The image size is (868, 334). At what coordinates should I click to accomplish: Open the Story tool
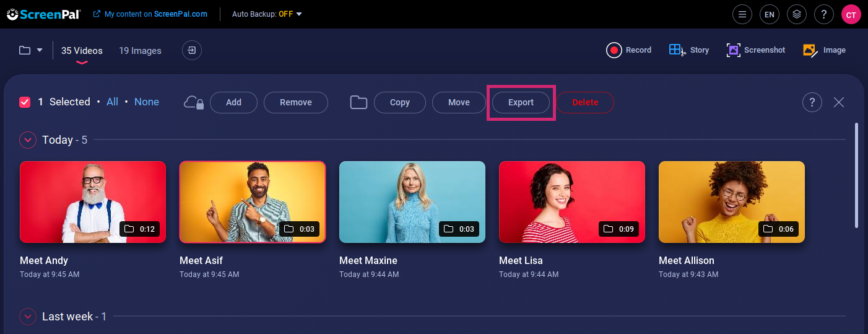(x=688, y=50)
